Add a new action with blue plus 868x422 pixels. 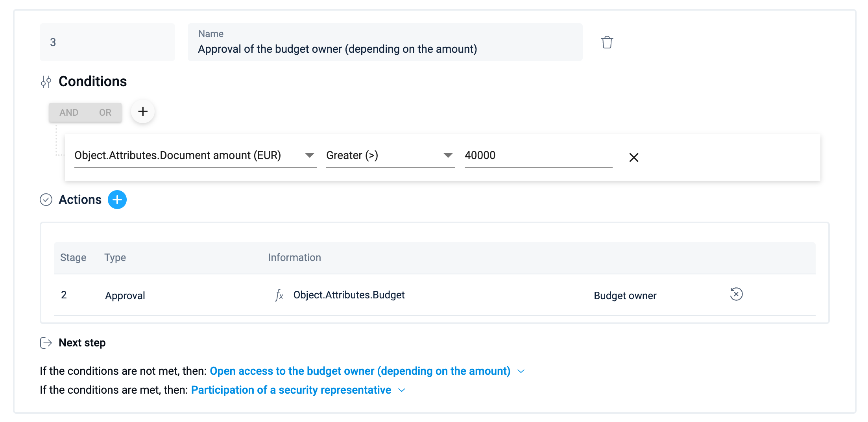tap(117, 200)
